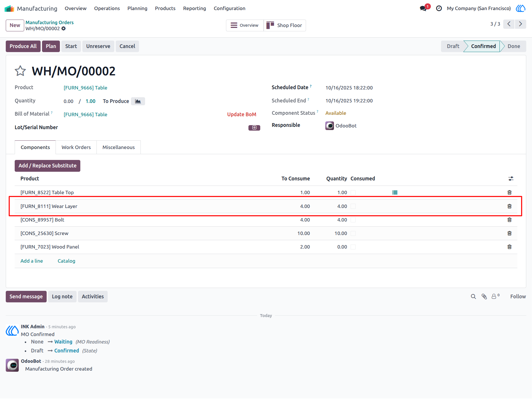Open the gear actions menu
Screen dimensions: 532x399
(x=64, y=28)
